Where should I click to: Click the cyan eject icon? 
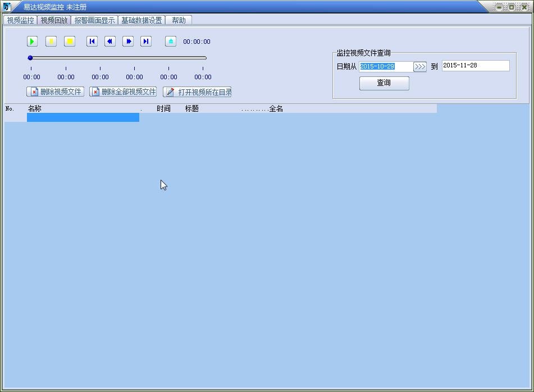(x=171, y=42)
